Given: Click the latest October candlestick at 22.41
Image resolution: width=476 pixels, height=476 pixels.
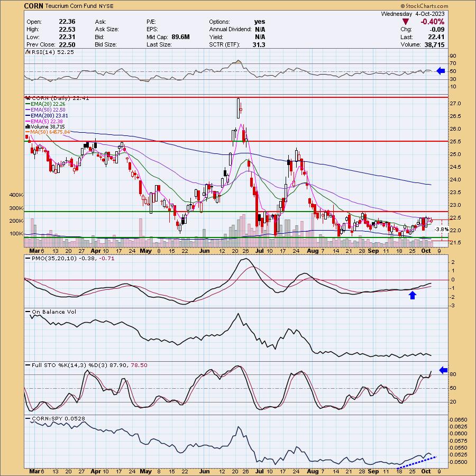Looking at the screenshot, I should point(431,221).
